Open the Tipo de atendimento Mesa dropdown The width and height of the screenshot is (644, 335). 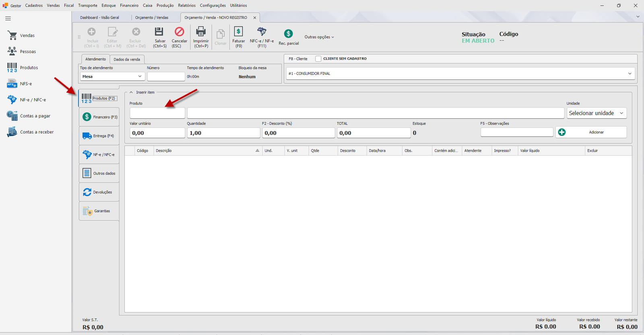coord(112,76)
